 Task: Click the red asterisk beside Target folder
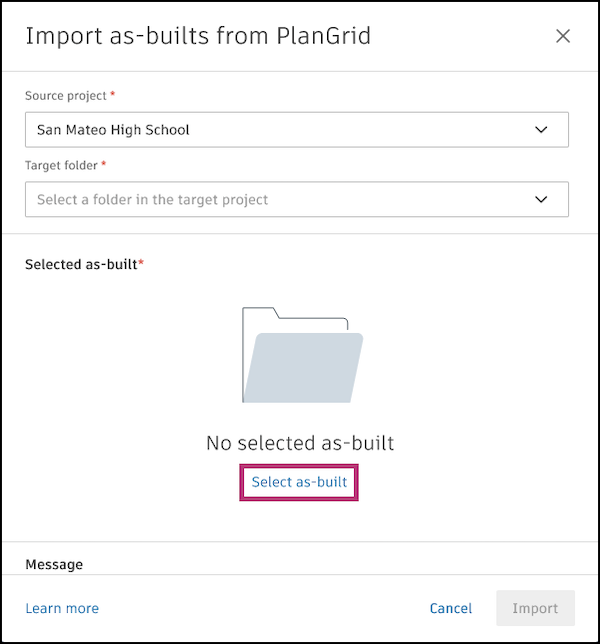[x=103, y=164]
